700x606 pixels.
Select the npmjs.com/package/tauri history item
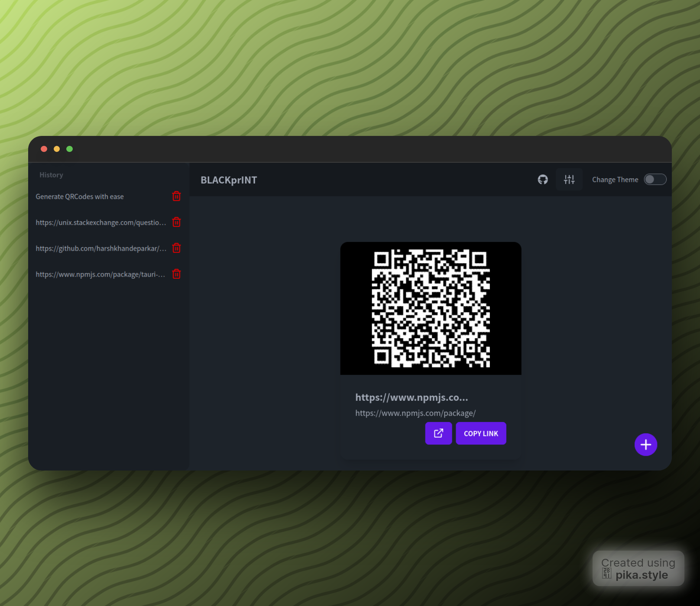pos(100,274)
